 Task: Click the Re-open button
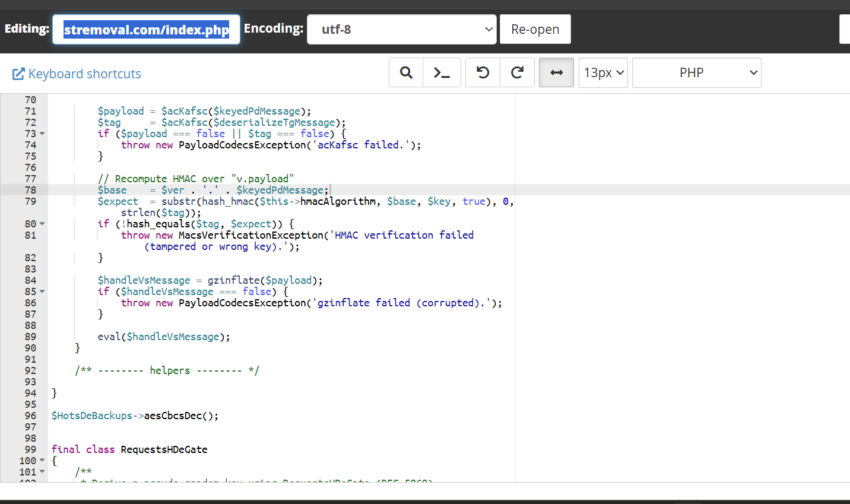(535, 29)
